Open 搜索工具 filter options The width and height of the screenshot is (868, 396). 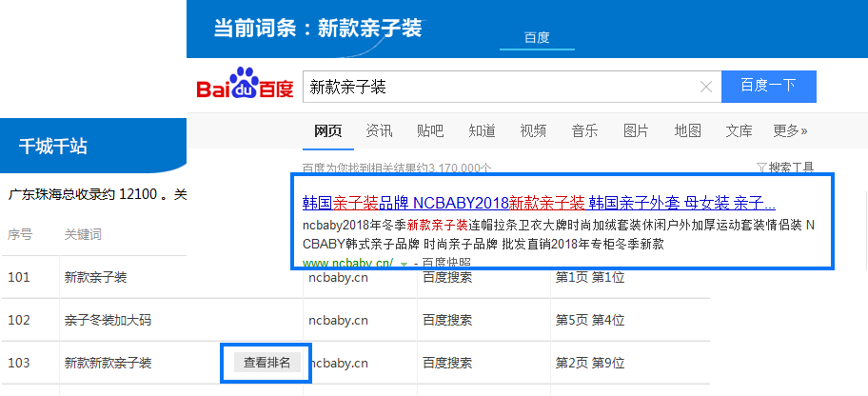(x=785, y=168)
